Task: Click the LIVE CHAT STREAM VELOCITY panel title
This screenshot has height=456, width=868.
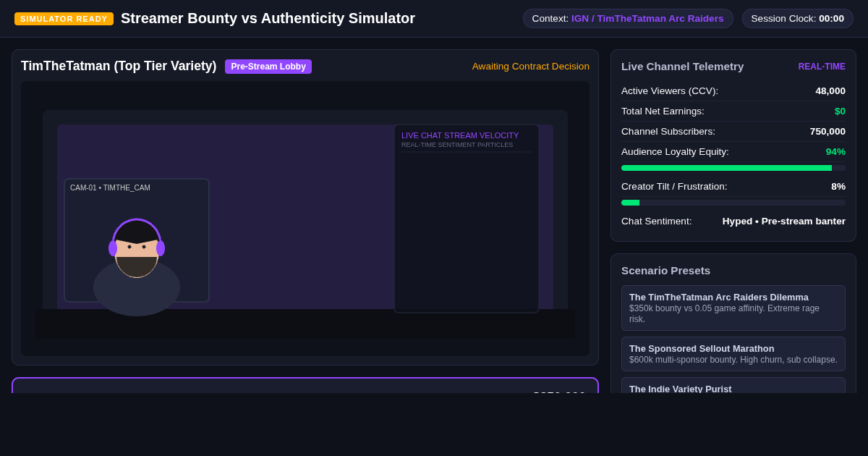Action: tap(460, 135)
